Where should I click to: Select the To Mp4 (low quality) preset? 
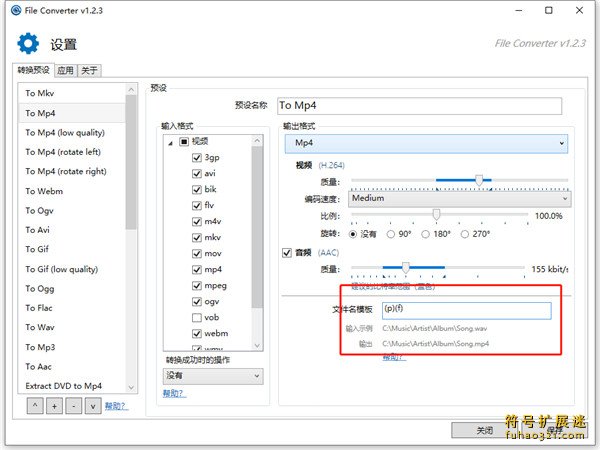[72, 133]
